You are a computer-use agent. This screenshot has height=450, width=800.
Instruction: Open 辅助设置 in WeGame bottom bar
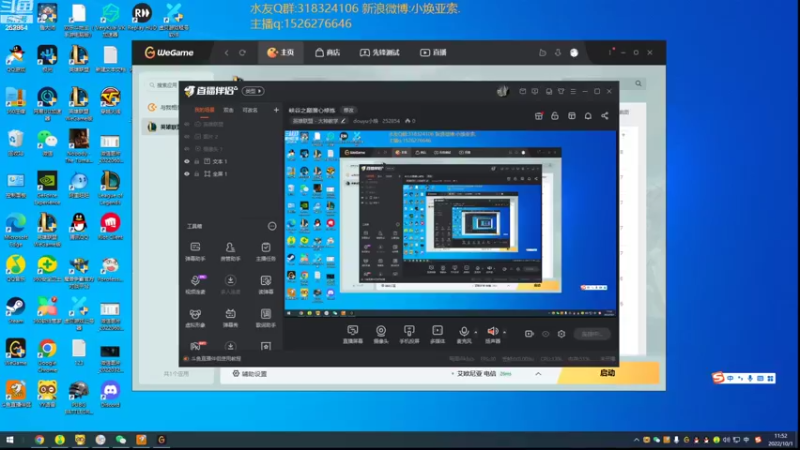(249, 374)
